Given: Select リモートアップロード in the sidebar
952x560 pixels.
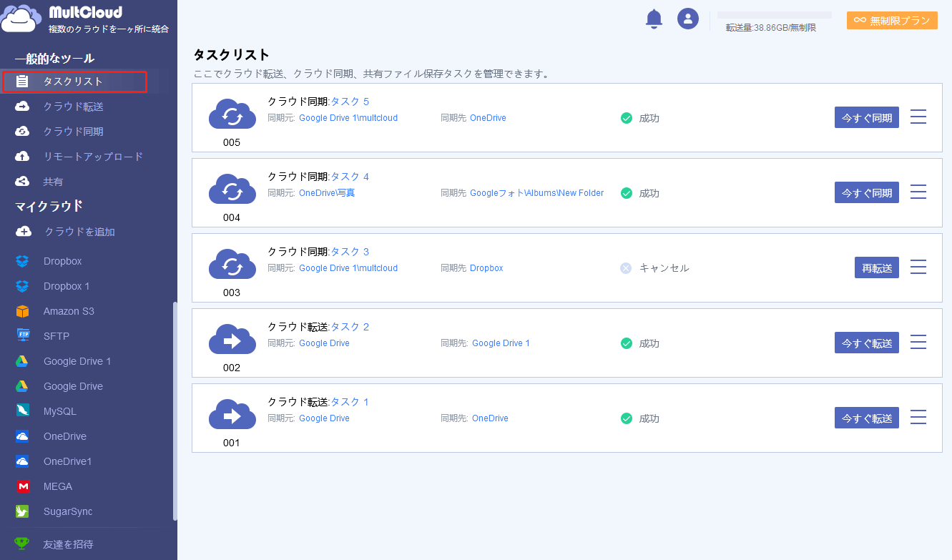Looking at the screenshot, I should [93, 157].
